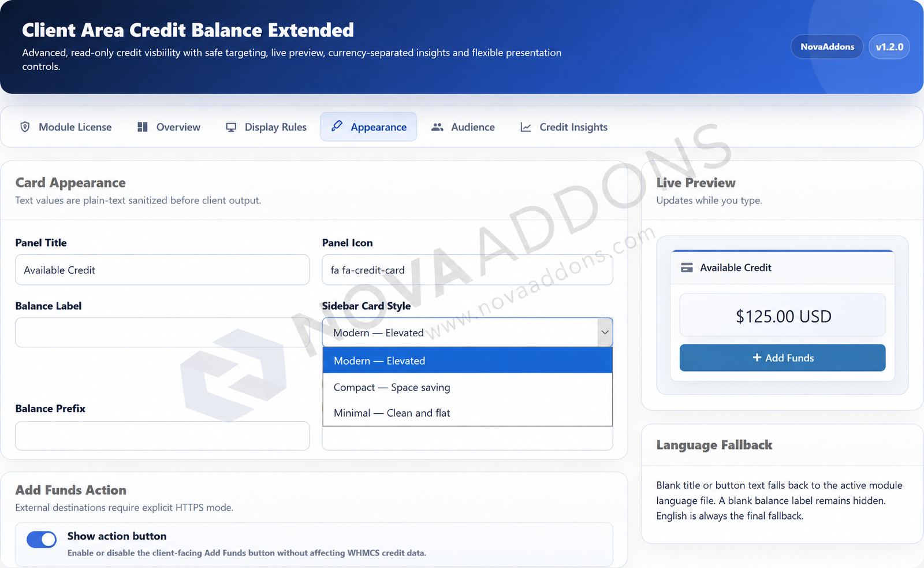Click the plus icon on Add Funds button
The width and height of the screenshot is (924, 568).
coord(757,358)
